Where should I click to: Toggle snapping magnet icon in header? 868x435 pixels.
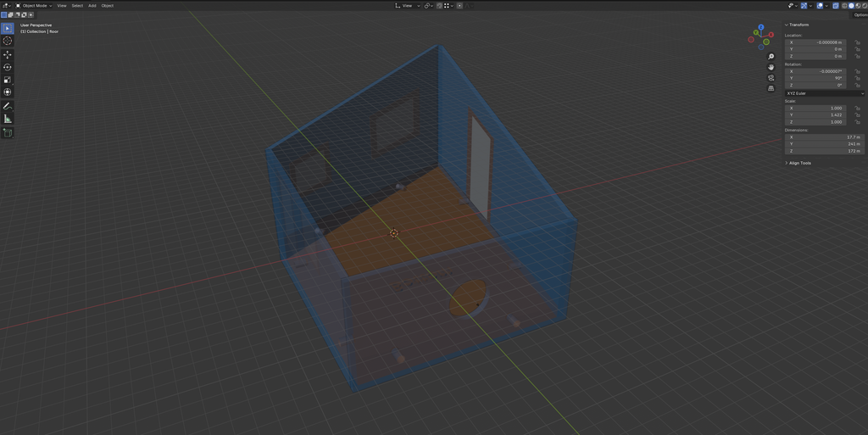click(439, 6)
